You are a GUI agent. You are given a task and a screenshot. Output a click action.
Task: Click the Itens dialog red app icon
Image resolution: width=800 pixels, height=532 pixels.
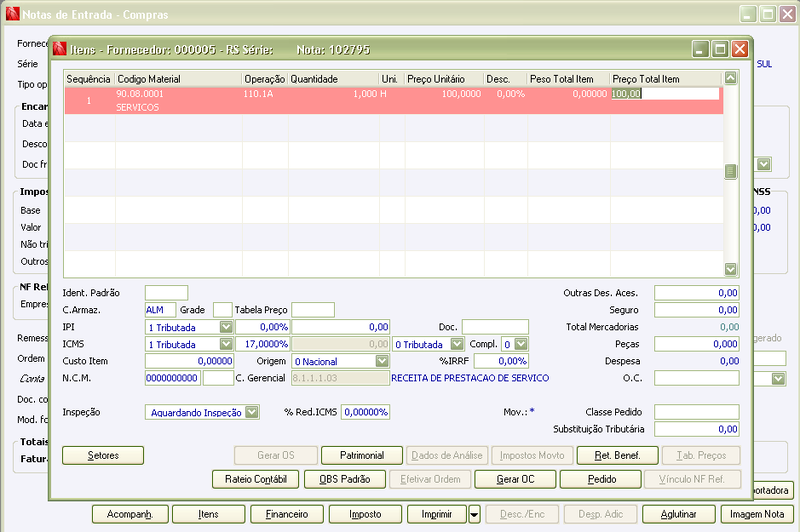coord(60,49)
